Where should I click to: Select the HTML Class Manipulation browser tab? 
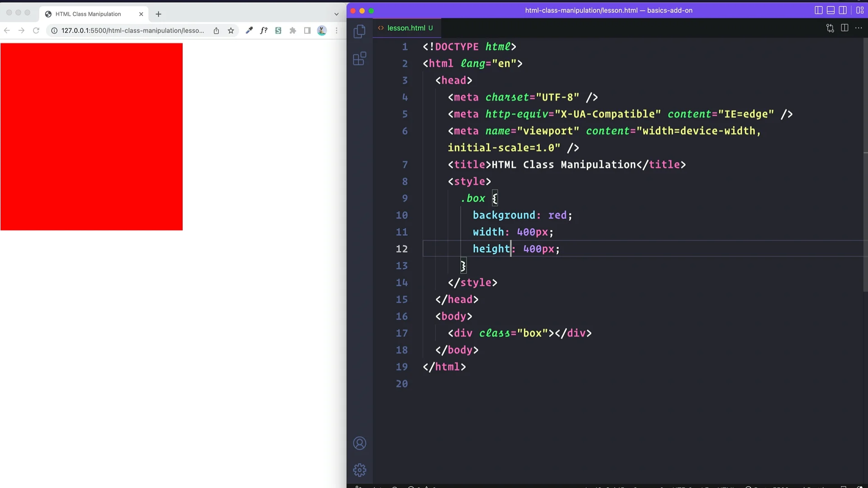[88, 14]
